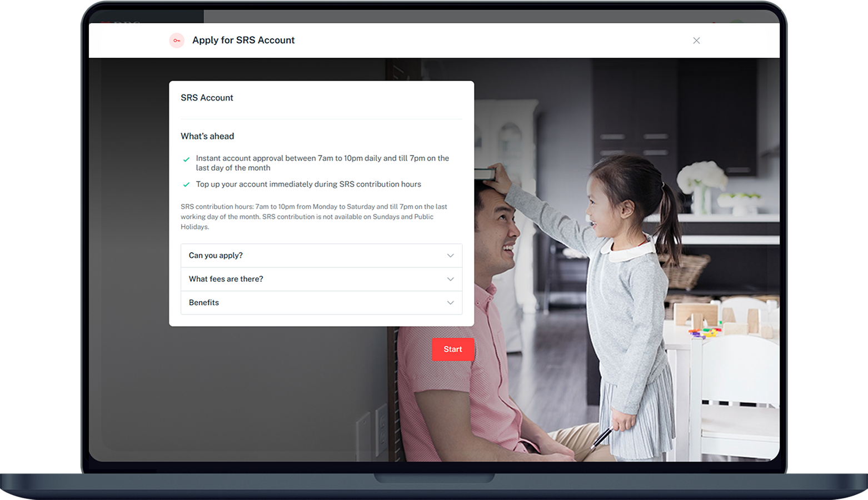
Task: Click the book on the man's head
Action: 484,174
